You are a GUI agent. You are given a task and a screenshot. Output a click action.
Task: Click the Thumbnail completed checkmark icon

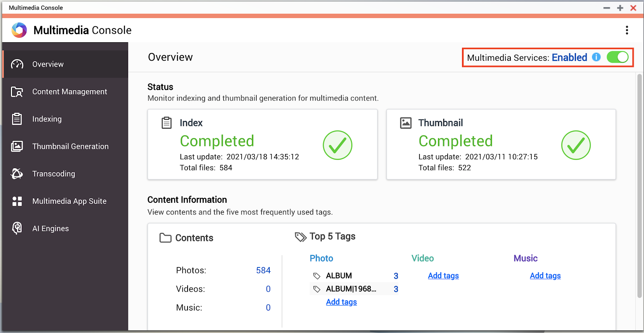click(576, 145)
